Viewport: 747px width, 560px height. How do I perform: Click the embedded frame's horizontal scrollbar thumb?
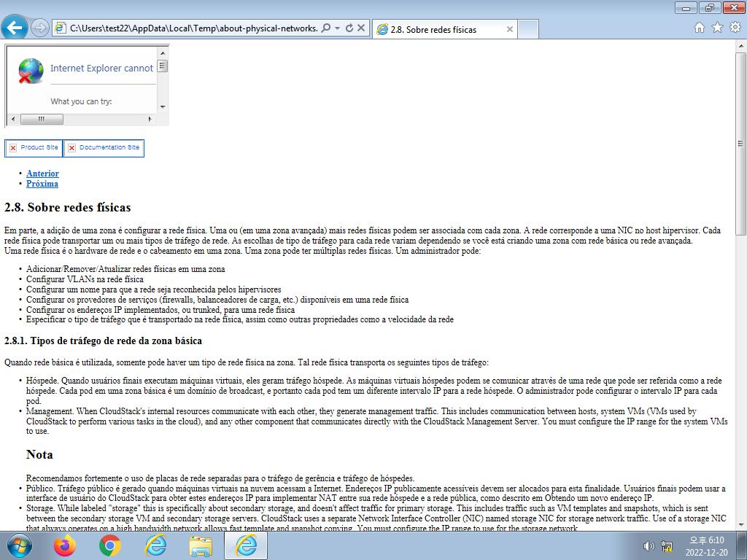click(42, 119)
